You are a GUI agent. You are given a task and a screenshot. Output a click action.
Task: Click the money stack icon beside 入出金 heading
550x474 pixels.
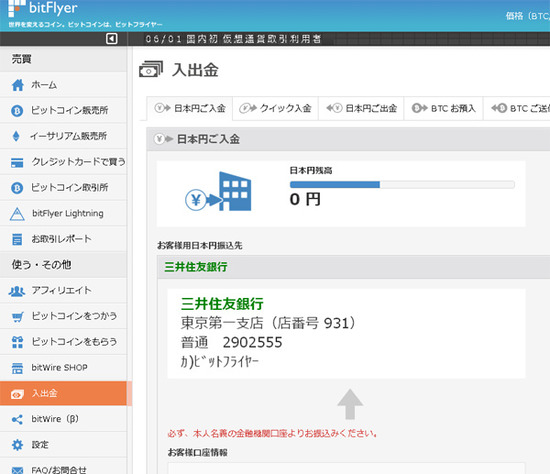151,69
